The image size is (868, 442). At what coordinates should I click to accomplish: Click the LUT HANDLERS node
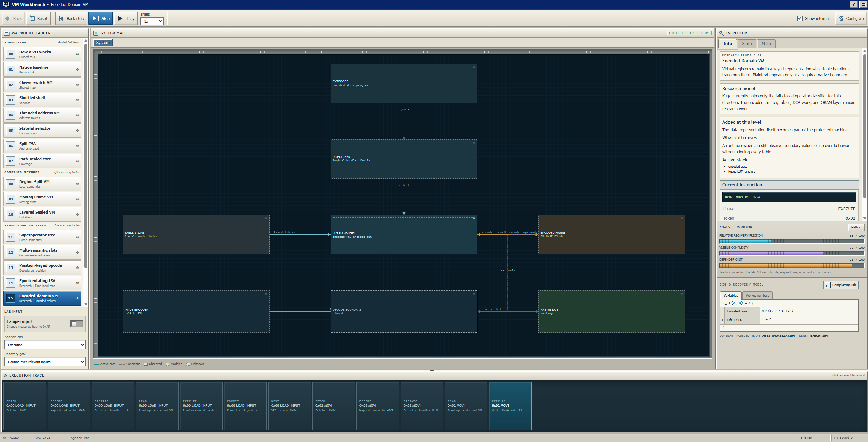[x=404, y=234]
